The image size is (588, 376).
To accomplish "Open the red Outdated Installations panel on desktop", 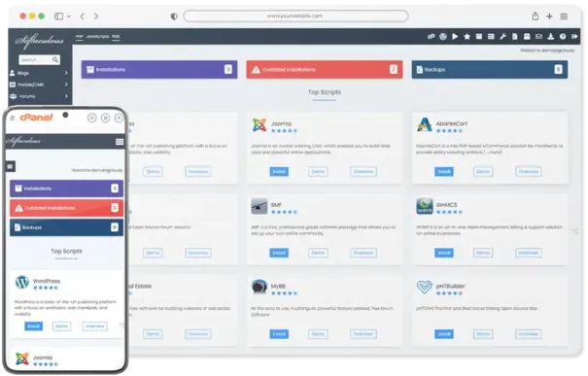I will click(x=325, y=69).
